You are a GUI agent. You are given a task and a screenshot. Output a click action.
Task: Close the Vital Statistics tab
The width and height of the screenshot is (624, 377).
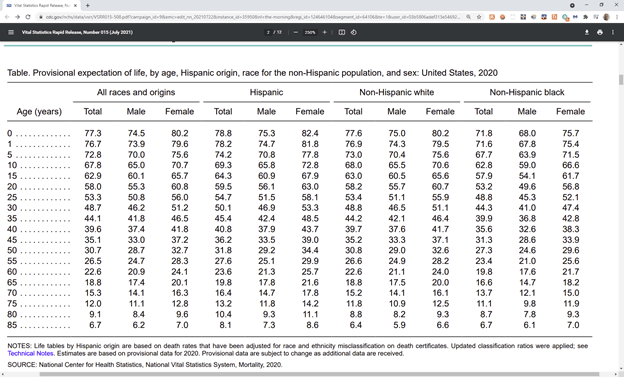pos(75,6)
